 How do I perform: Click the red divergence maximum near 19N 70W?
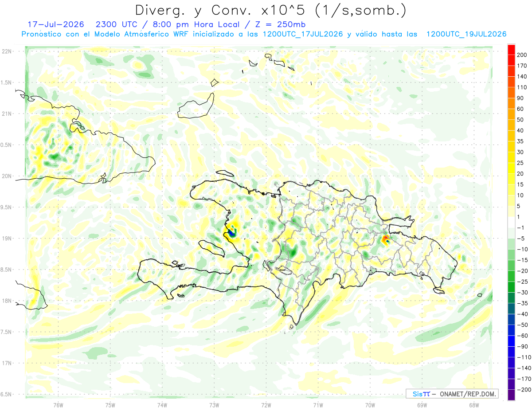tap(385, 239)
